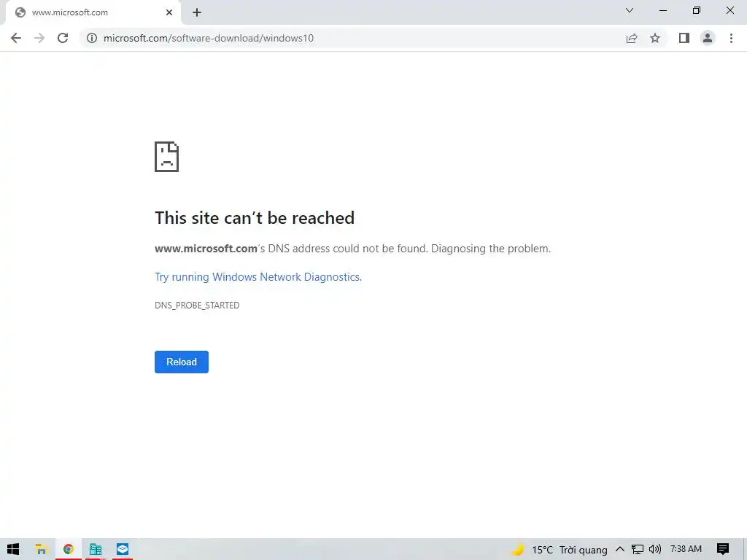Click the address bar URL microsoft.com/software-download/windows10

(209, 38)
